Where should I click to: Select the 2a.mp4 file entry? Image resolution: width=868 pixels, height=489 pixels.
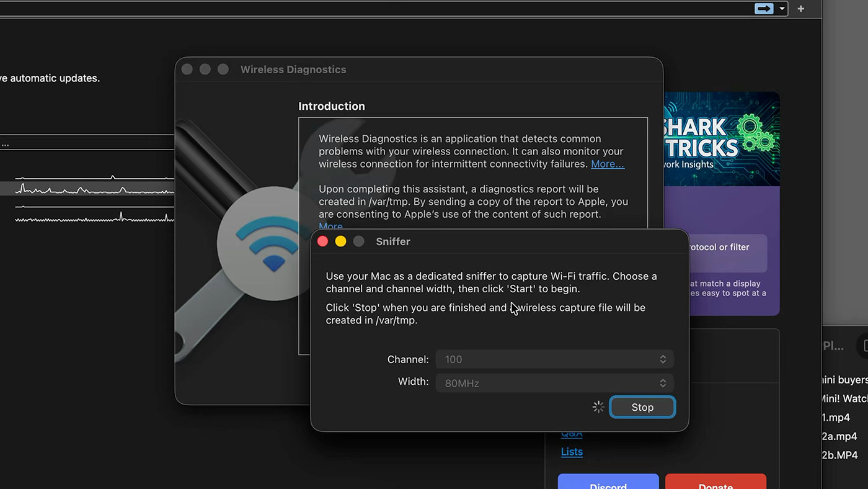[839, 436]
